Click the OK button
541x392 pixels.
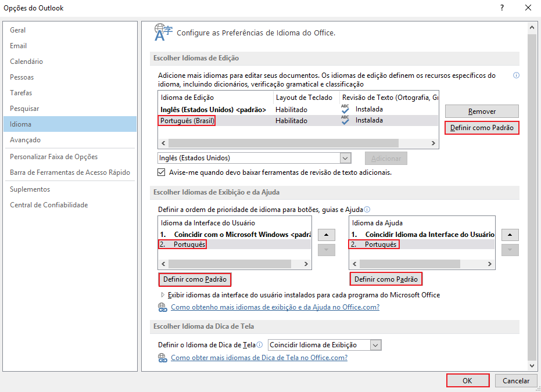(468, 380)
